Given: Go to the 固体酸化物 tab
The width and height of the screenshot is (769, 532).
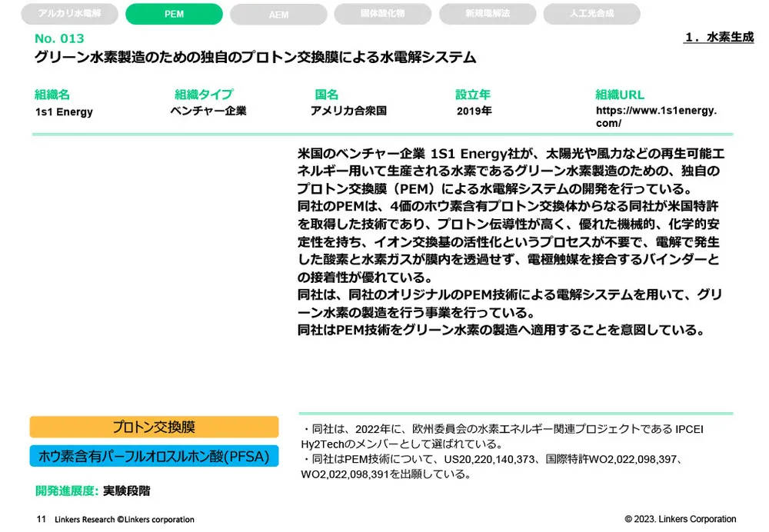Looking at the screenshot, I should click(x=382, y=14).
